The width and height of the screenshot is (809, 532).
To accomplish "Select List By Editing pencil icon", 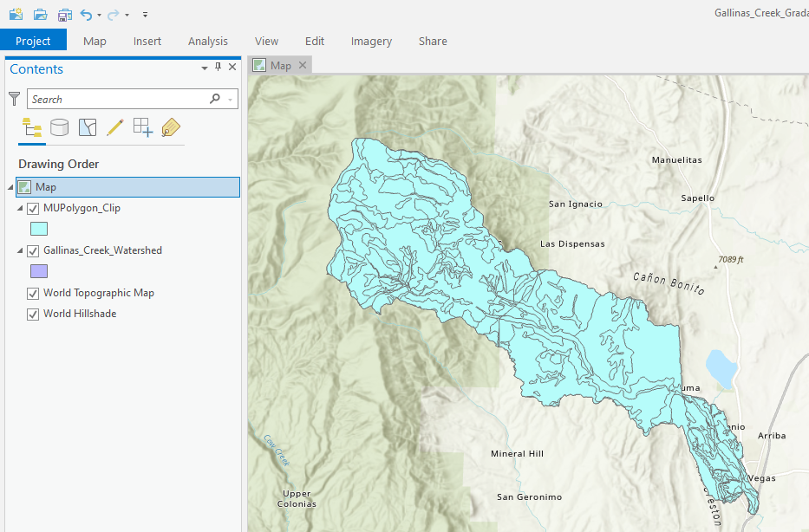I will pyautogui.click(x=114, y=128).
